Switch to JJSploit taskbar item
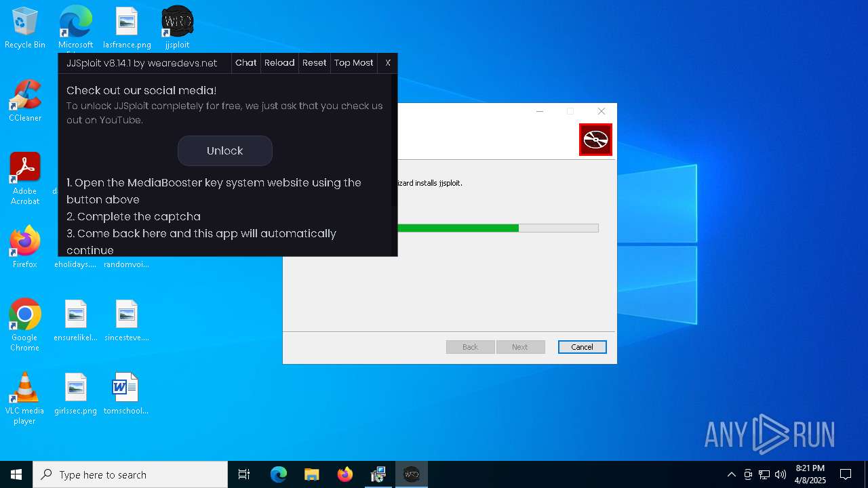This screenshot has height=488, width=868. pyautogui.click(x=411, y=474)
